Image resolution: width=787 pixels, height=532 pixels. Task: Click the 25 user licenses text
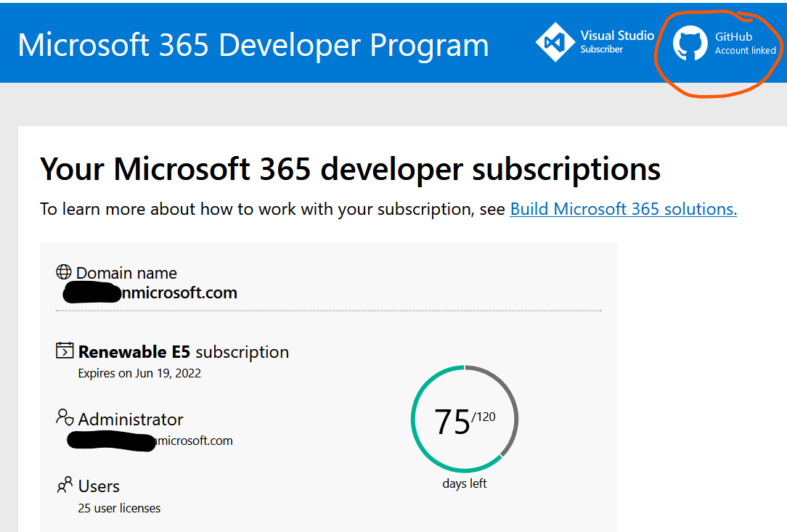[119, 508]
